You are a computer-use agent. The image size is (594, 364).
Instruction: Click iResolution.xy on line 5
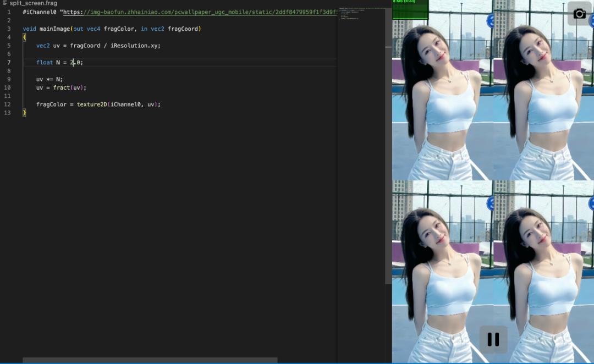(x=135, y=46)
